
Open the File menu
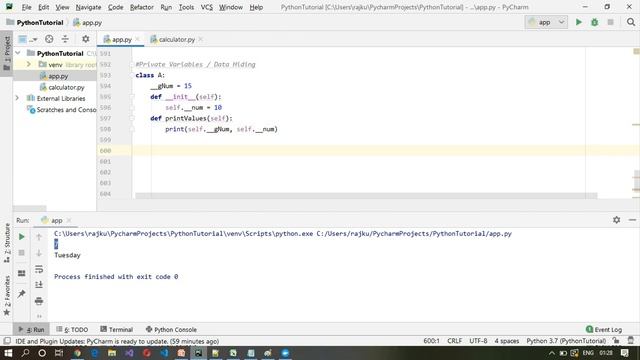tap(27, 7)
